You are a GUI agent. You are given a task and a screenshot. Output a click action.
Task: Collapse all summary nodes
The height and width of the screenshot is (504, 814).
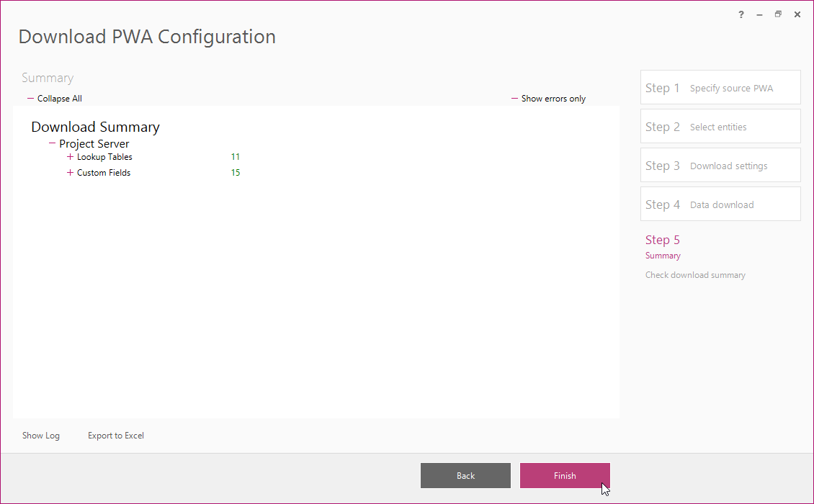pyautogui.click(x=55, y=99)
